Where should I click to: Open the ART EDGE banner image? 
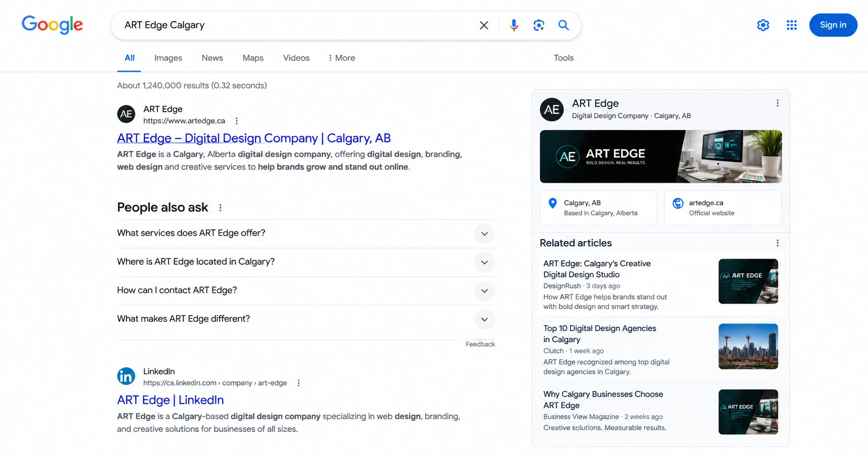point(661,157)
